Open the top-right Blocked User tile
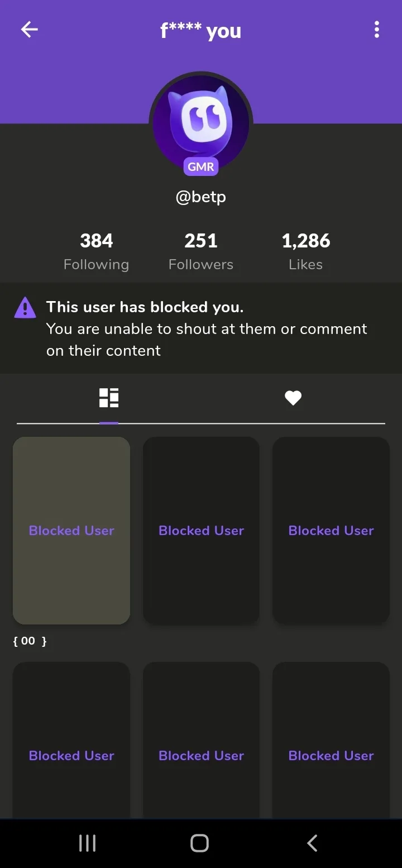 (331, 531)
